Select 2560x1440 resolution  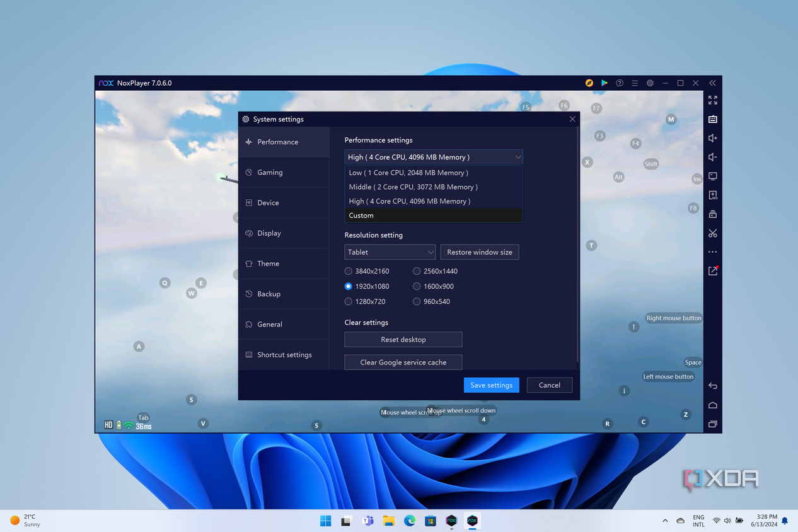coord(435,271)
